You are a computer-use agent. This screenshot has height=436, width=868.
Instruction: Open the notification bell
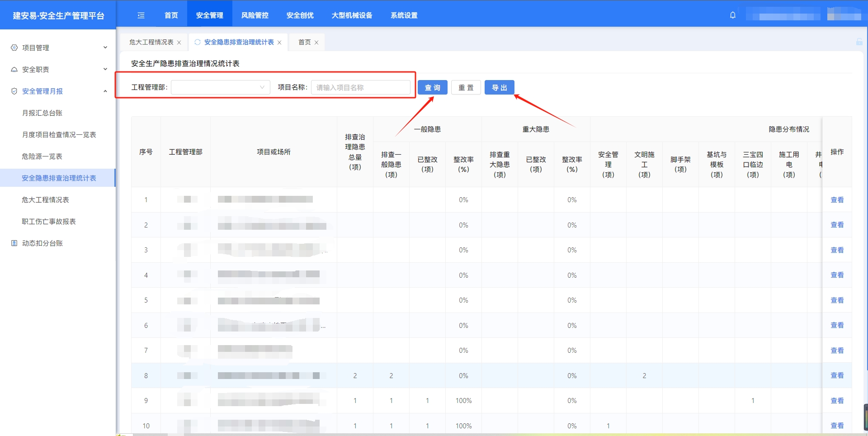pos(733,15)
